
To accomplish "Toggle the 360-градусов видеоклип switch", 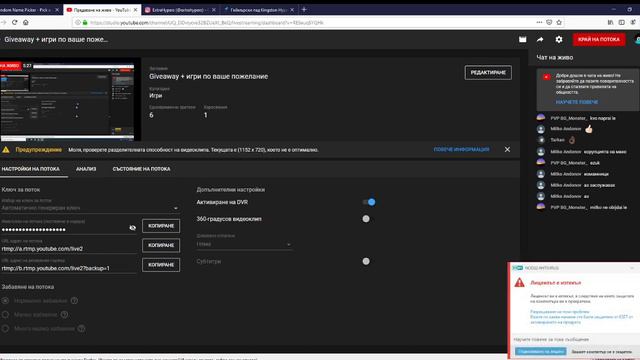I will [366, 219].
